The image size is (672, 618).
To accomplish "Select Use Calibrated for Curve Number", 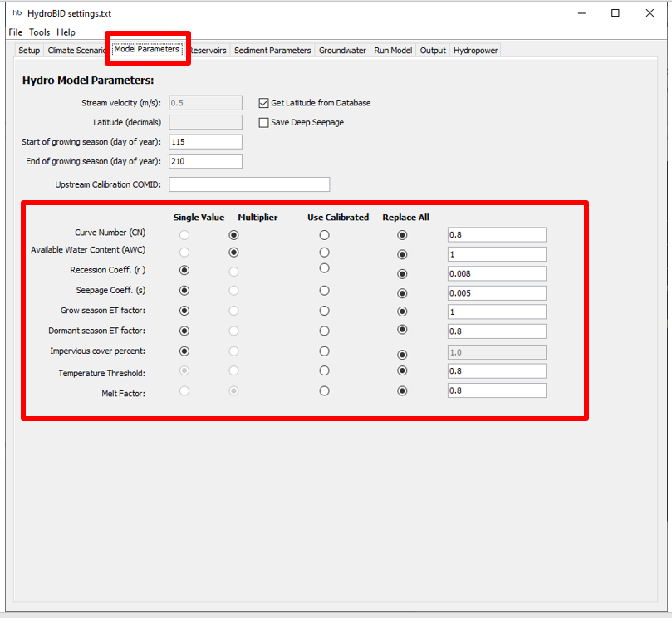I will 325,235.
